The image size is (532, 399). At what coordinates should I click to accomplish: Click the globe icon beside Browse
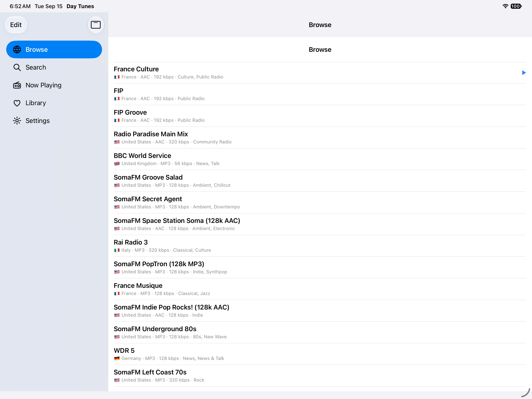[x=17, y=49]
